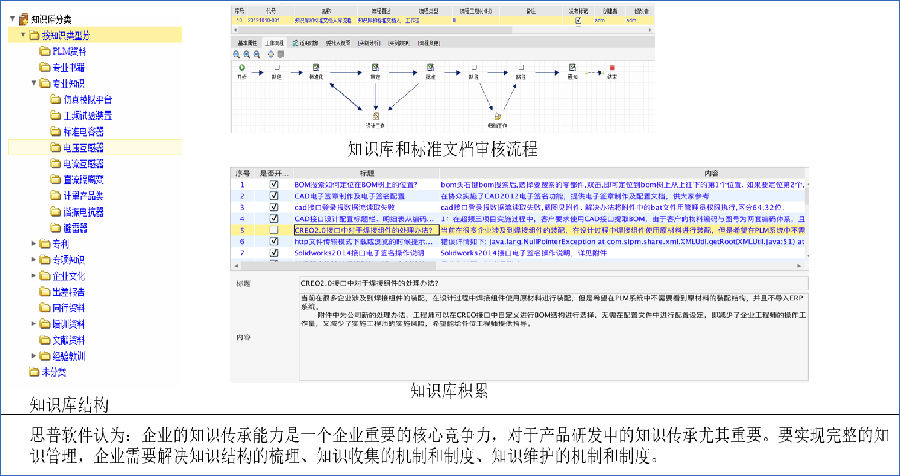Click the 电流互感器 folder icon

55,164
